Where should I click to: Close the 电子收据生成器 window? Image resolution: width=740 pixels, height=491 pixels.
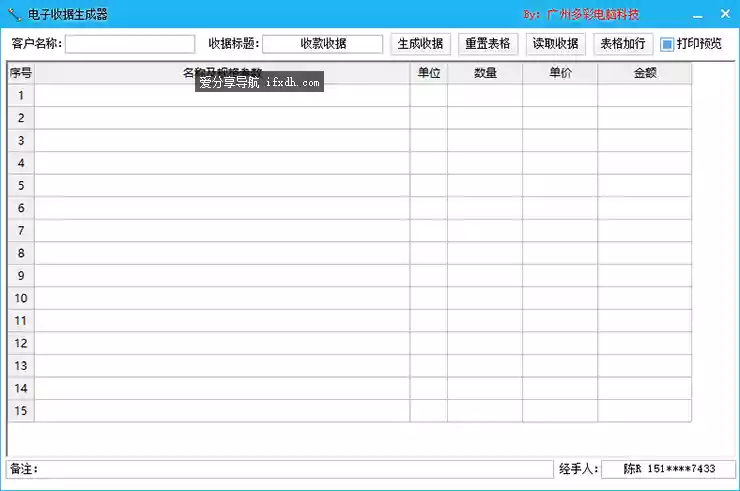click(724, 14)
